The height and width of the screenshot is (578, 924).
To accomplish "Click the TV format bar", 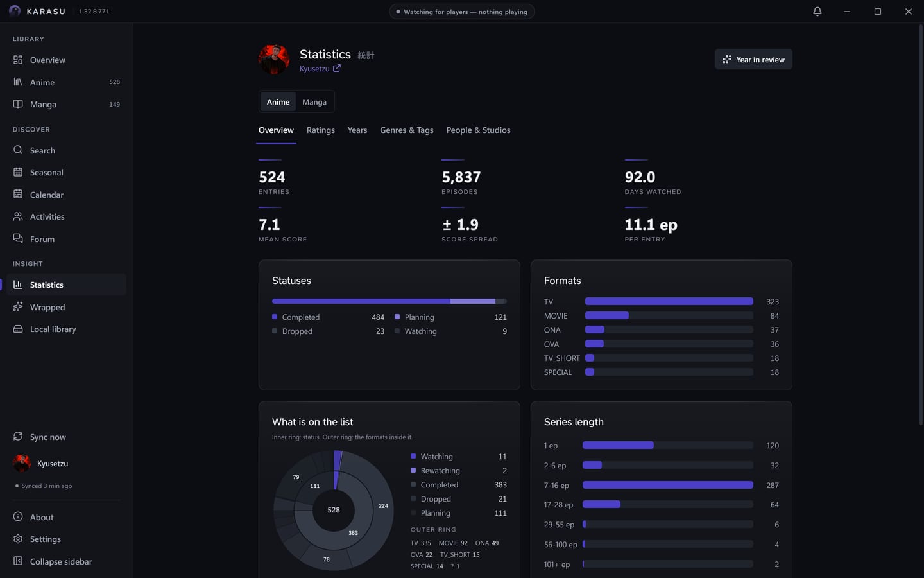I will [669, 301].
